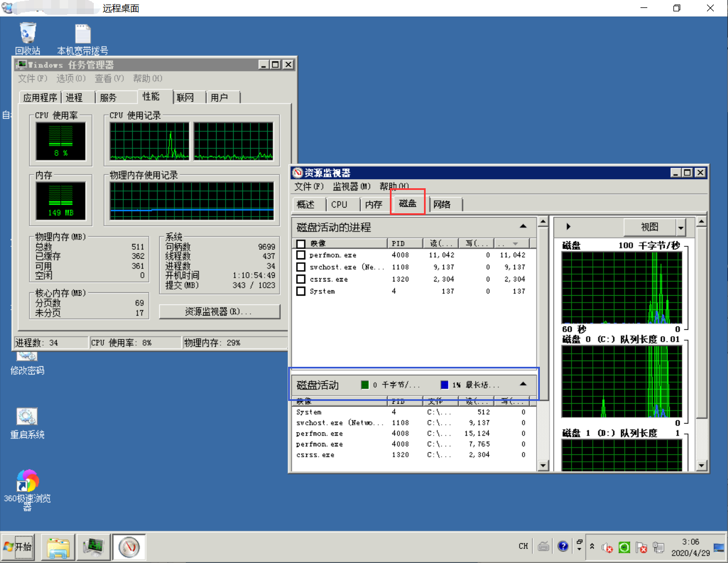Image resolution: width=728 pixels, height=563 pixels.
Task: Click the left pane scrollbar up arrow
Action: pos(543,221)
